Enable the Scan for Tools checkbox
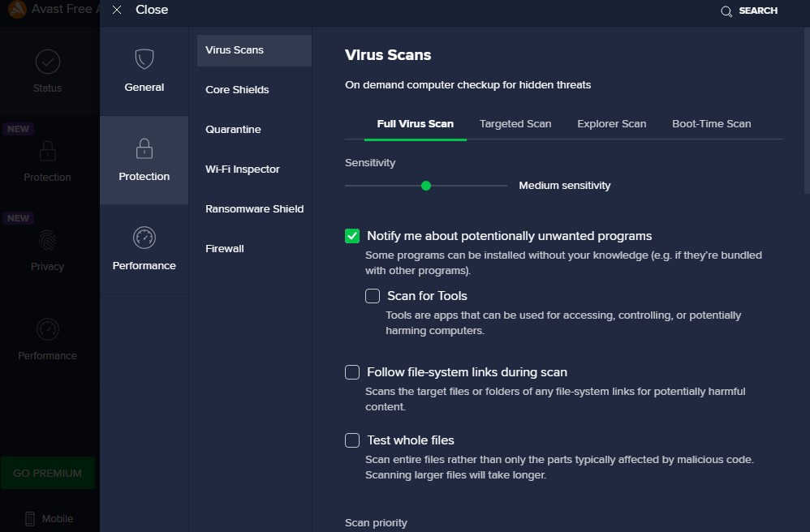The width and height of the screenshot is (810, 532). tap(373, 296)
